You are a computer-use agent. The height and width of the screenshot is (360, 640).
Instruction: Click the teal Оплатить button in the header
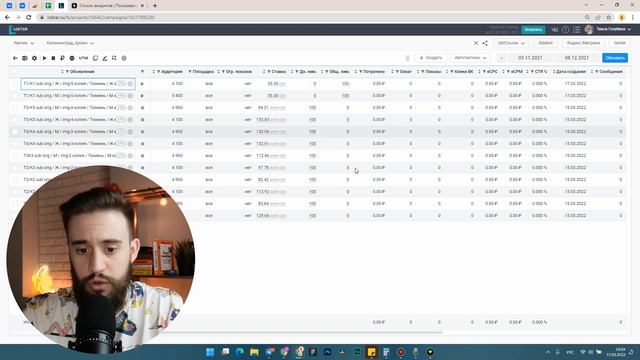coord(533,29)
